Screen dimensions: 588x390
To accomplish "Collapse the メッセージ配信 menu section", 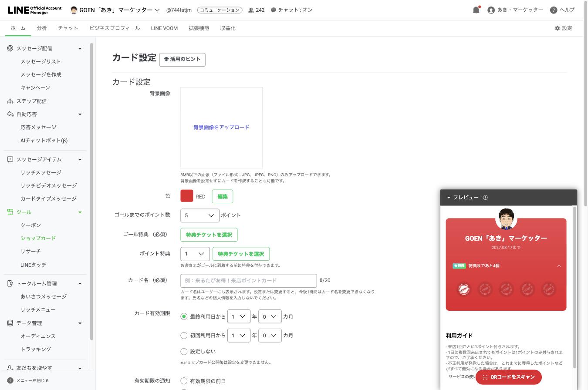I will tap(80, 48).
